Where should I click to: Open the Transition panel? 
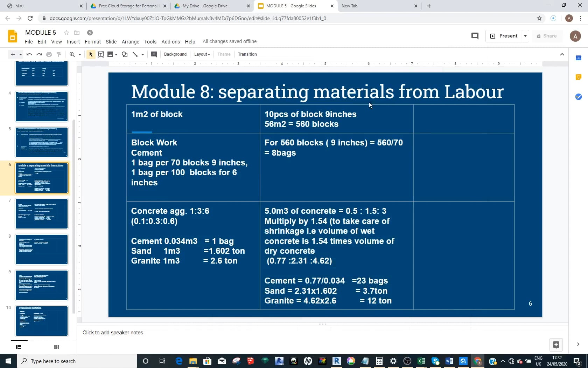click(x=247, y=54)
